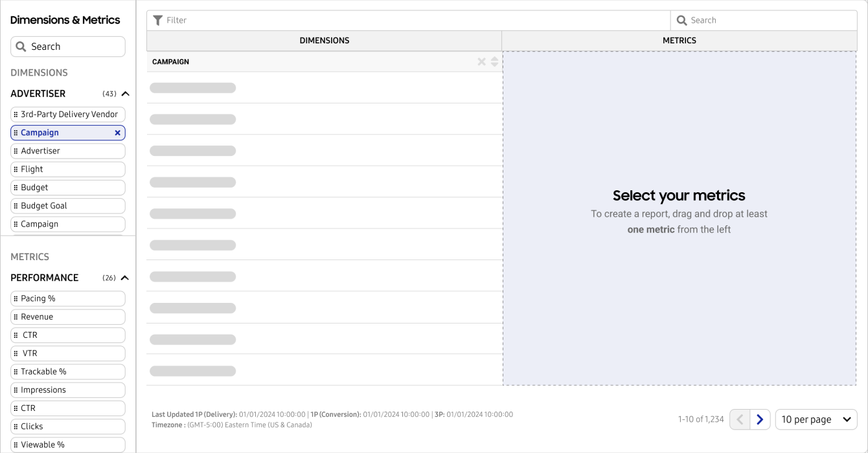Image resolution: width=868 pixels, height=453 pixels.
Task: Select the METRICS column header tab
Action: click(x=679, y=41)
